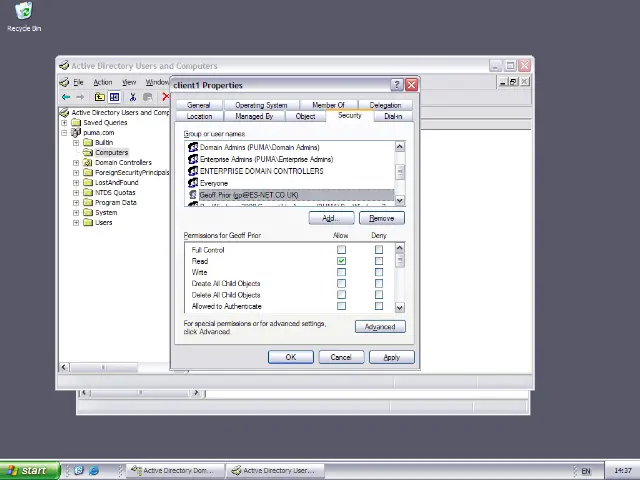Confirm with the OK button
Viewport: 640px width, 480px height.
tap(291, 357)
